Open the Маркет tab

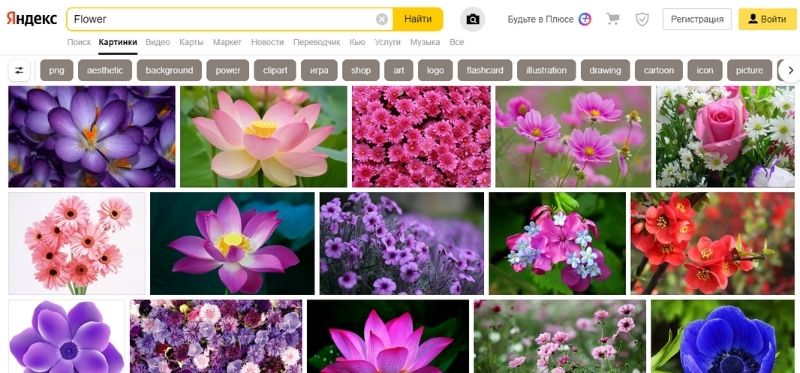tap(227, 42)
